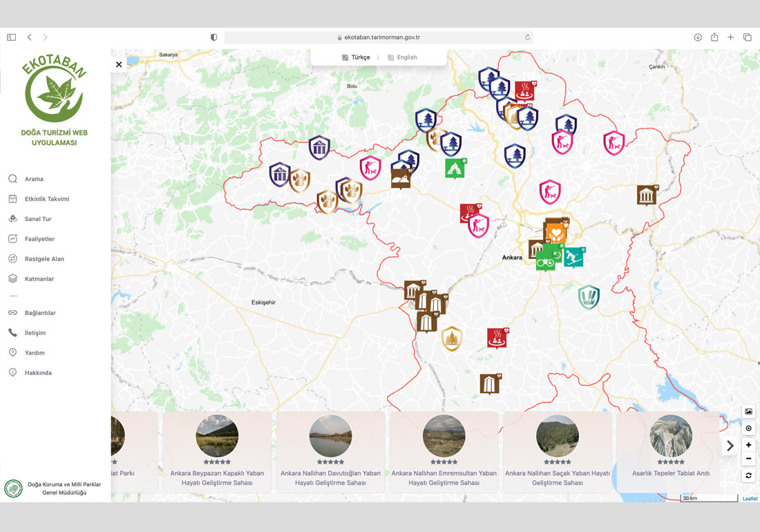
Task: Click the red hot spring marker in the north
Action: tap(525, 90)
